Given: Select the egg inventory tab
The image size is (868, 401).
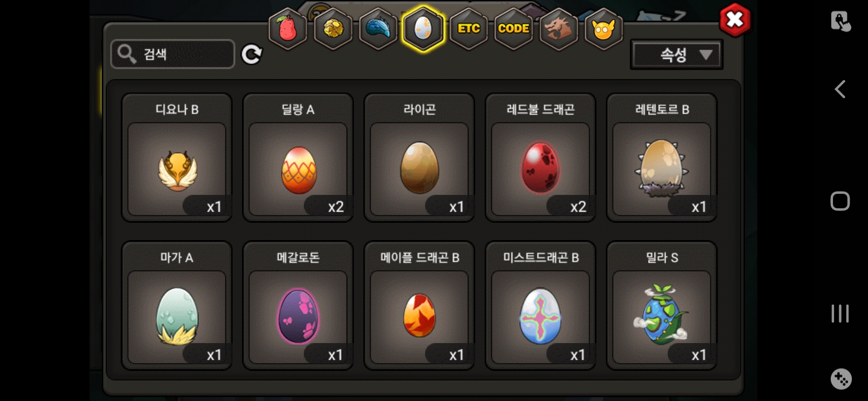Looking at the screenshot, I should pos(423,28).
